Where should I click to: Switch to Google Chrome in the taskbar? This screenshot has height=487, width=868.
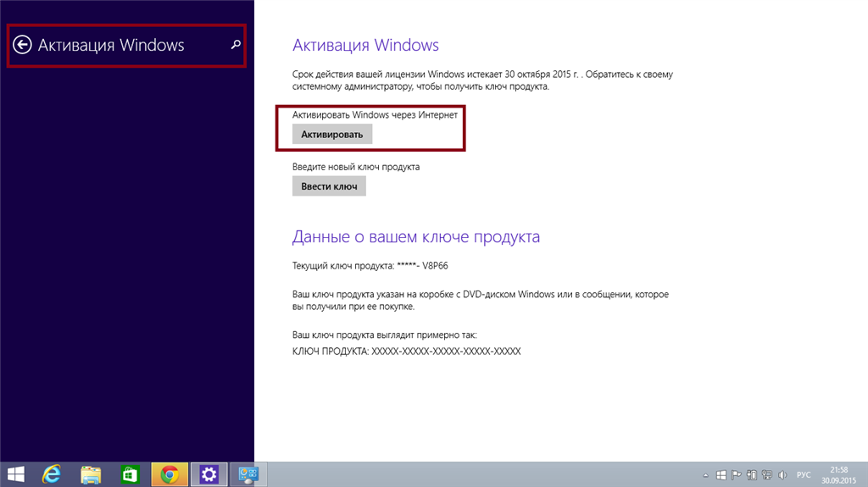pyautogui.click(x=170, y=474)
